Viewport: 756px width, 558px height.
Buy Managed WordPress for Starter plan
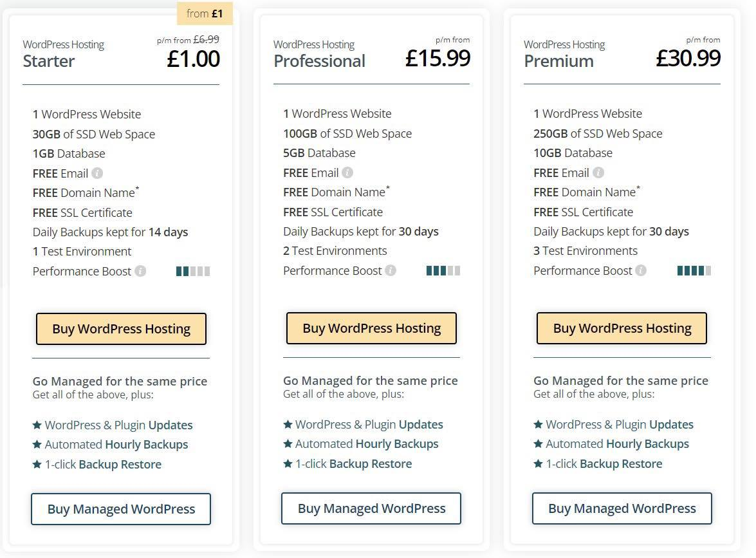[x=121, y=509]
